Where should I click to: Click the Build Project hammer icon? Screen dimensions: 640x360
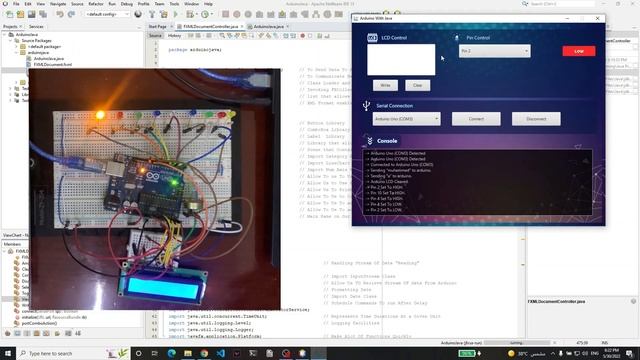(152, 14)
